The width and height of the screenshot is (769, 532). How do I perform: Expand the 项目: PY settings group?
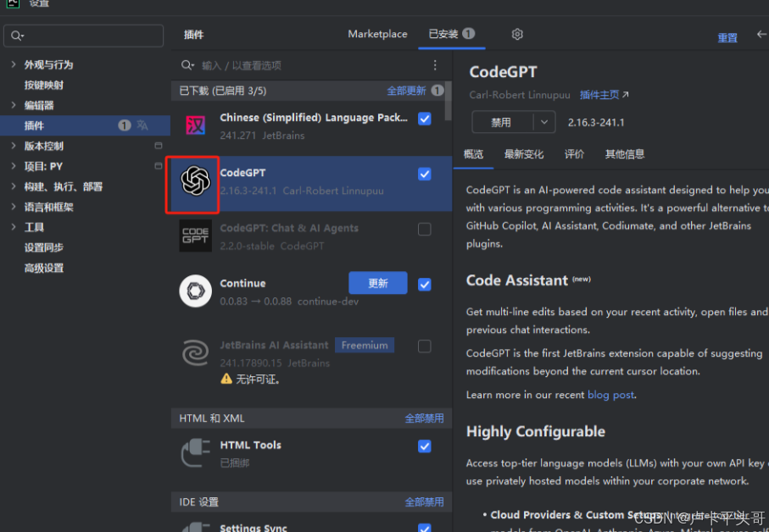pos(14,166)
